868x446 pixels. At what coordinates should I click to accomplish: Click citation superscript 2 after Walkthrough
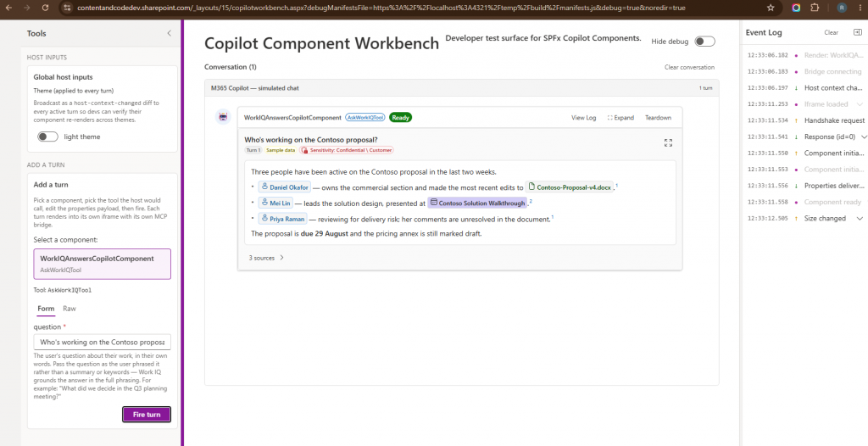pos(531,201)
